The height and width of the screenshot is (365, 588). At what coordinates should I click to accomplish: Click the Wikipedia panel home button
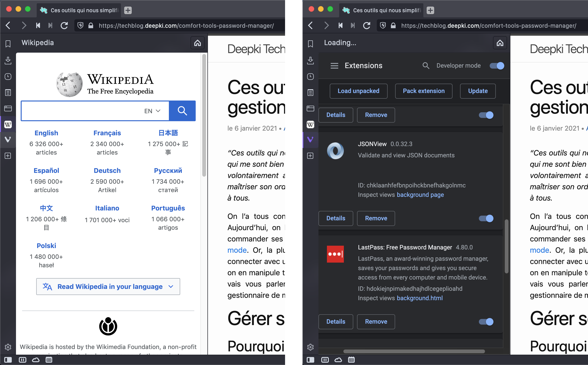pyautogui.click(x=197, y=43)
